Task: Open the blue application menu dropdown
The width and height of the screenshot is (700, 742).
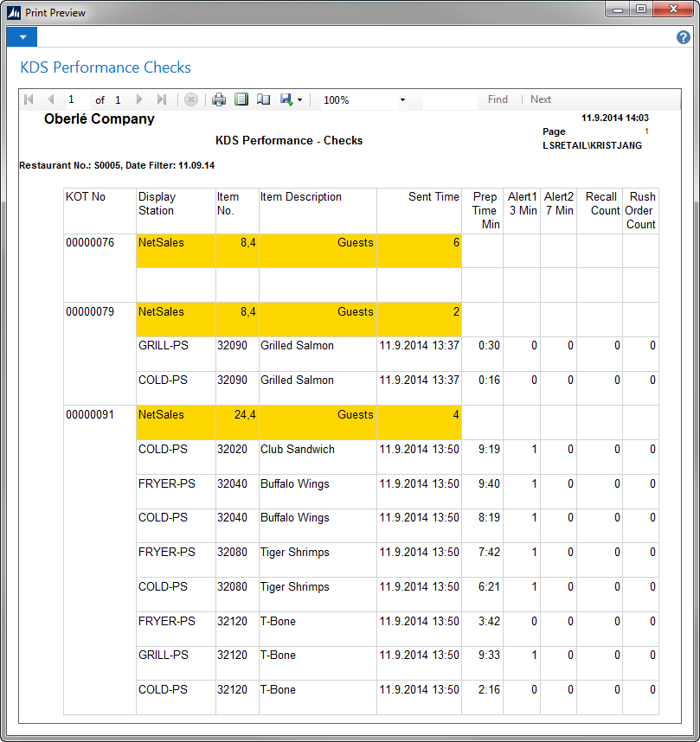Action: (22, 37)
